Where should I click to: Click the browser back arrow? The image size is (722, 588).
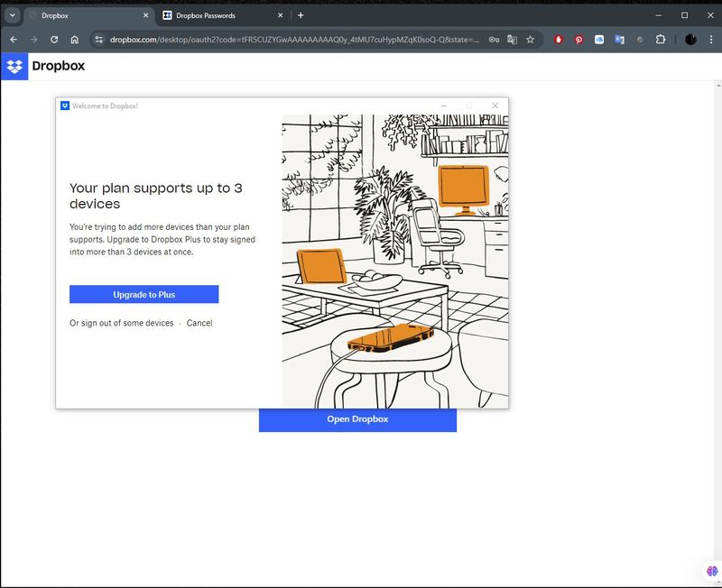[x=14, y=40]
